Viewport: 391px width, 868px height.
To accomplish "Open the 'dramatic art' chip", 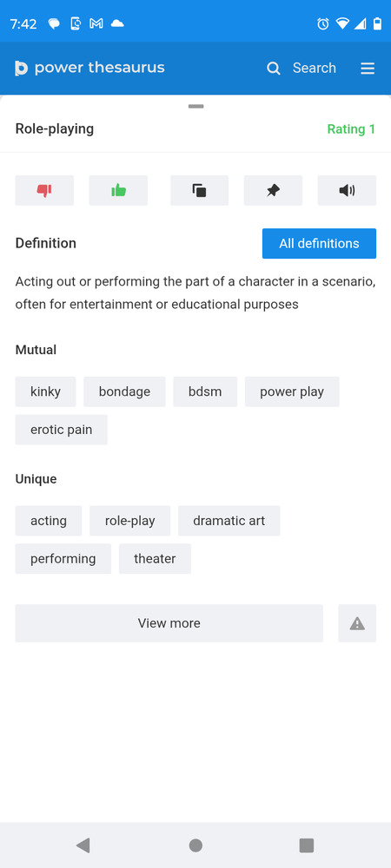I will (229, 521).
